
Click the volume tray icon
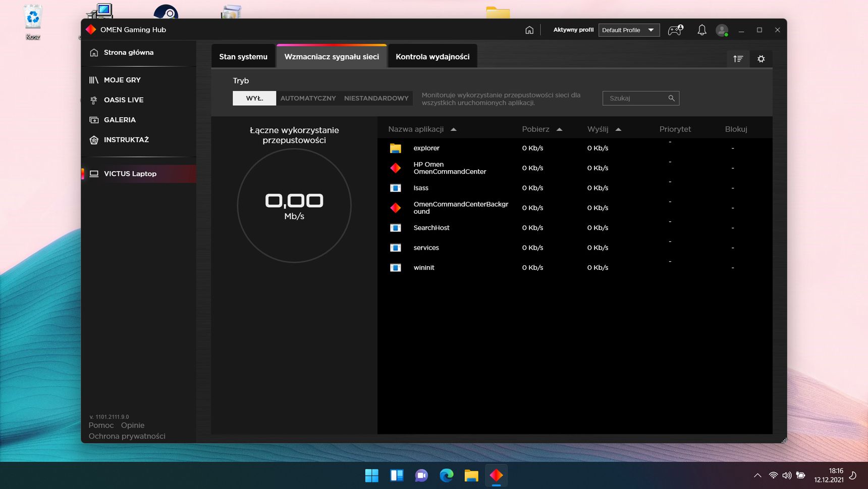pyautogui.click(x=787, y=475)
